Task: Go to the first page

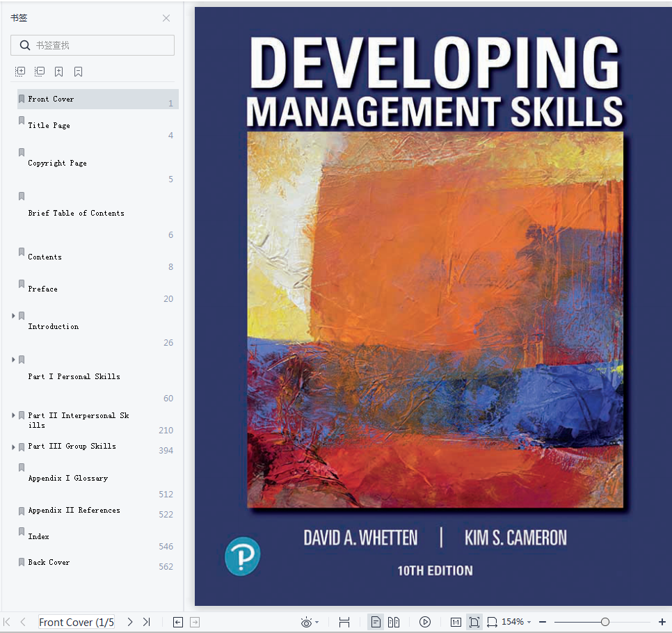Action: 7,622
